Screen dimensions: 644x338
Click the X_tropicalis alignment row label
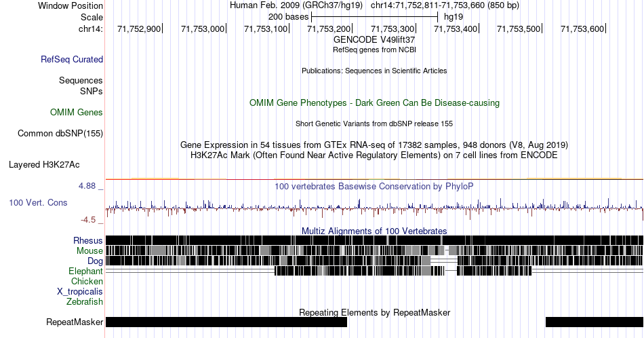coord(80,292)
